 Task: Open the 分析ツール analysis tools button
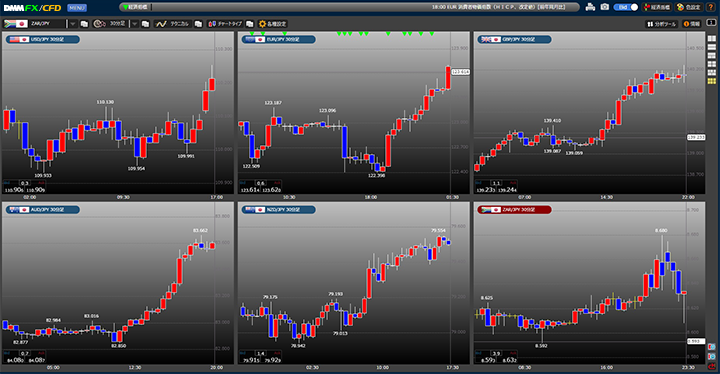coord(661,24)
